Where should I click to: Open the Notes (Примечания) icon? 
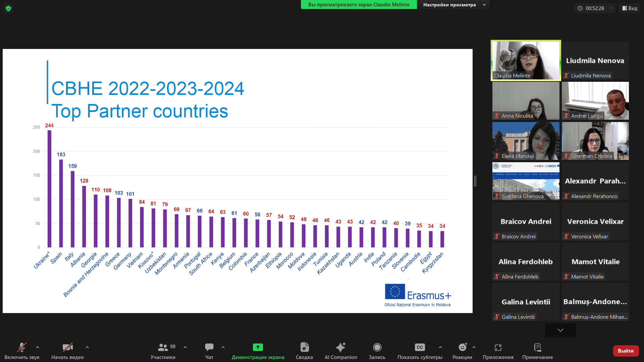coord(537,347)
